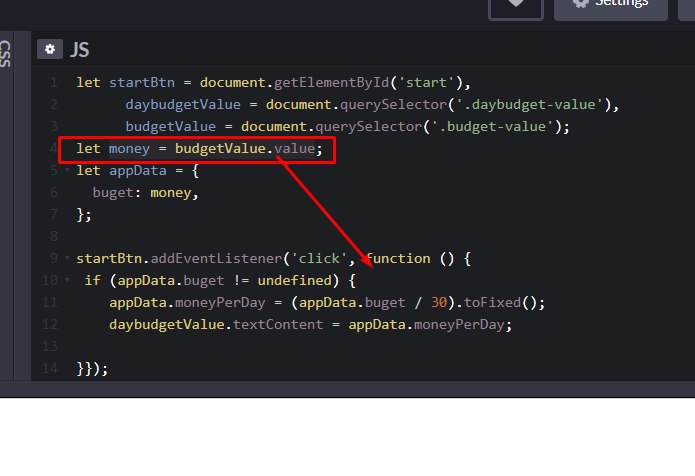Image resolution: width=695 pixels, height=476 pixels.
Task: Switch to the collapsed CSS panel
Action: pos(6,53)
